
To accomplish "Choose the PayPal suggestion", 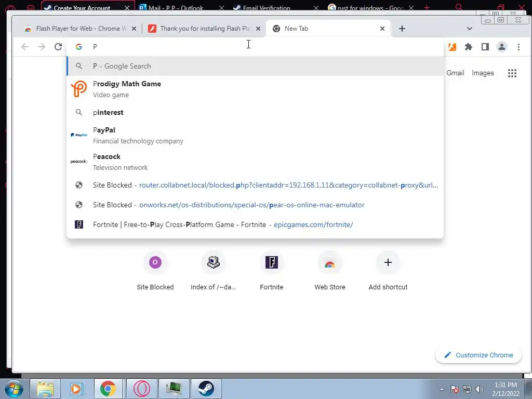I will (x=255, y=135).
